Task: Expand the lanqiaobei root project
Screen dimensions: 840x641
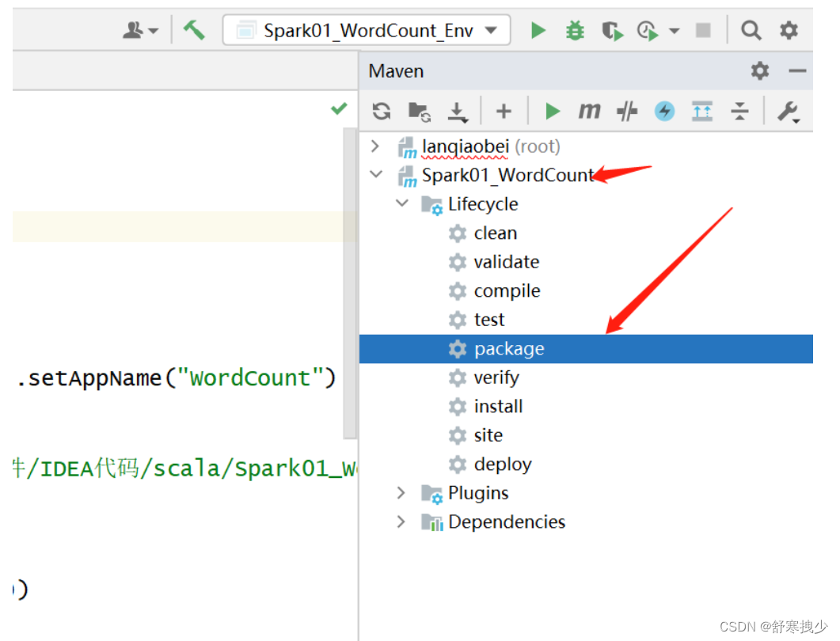Action: 375,146
